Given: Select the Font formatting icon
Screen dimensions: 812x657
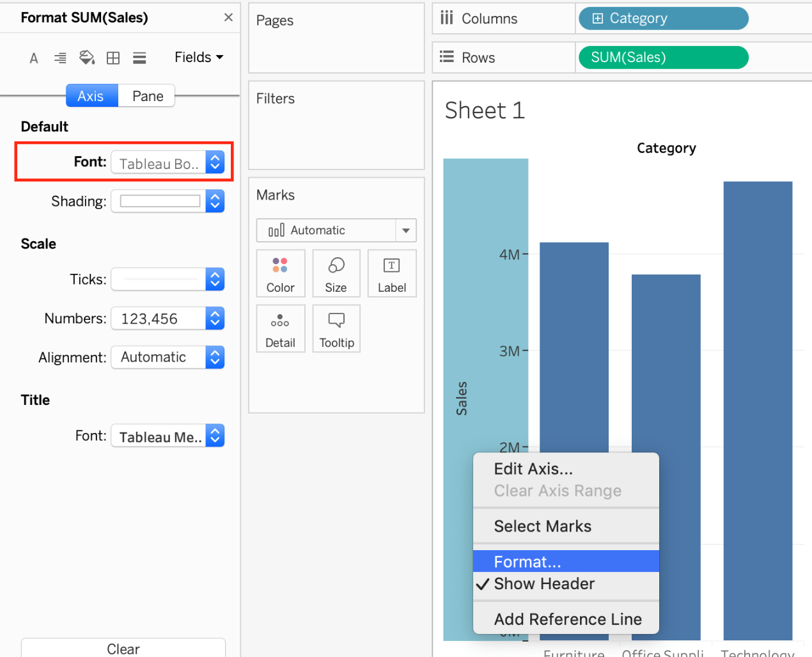Looking at the screenshot, I should click(34, 58).
